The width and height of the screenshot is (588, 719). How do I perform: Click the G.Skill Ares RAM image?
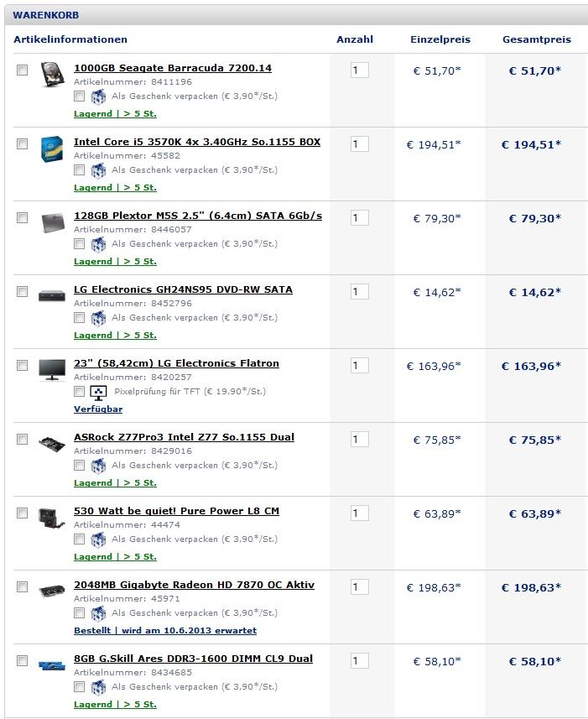[x=52, y=665]
